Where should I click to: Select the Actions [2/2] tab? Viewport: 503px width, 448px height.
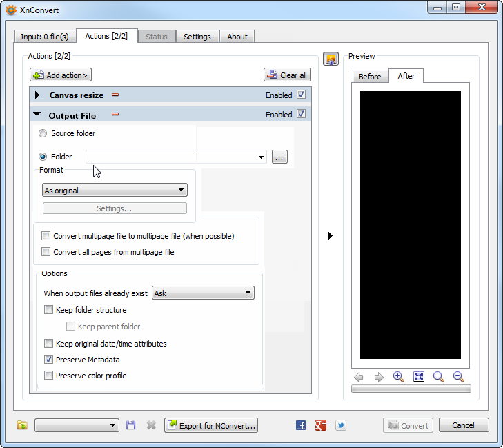pos(106,36)
